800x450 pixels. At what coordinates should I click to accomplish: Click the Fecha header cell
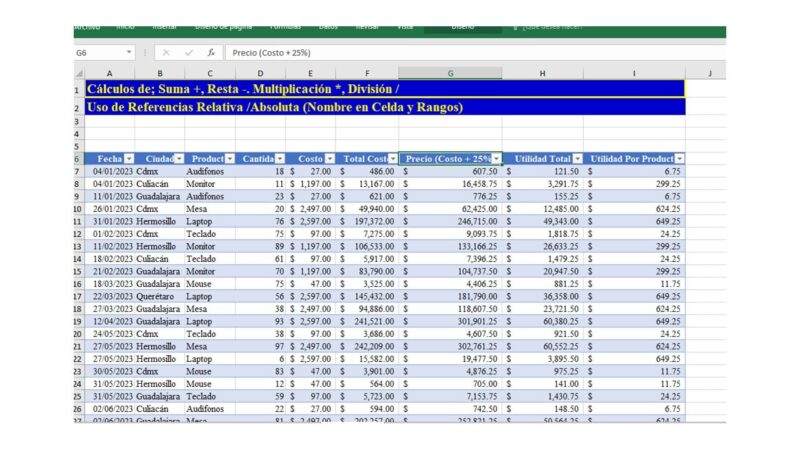pos(109,159)
